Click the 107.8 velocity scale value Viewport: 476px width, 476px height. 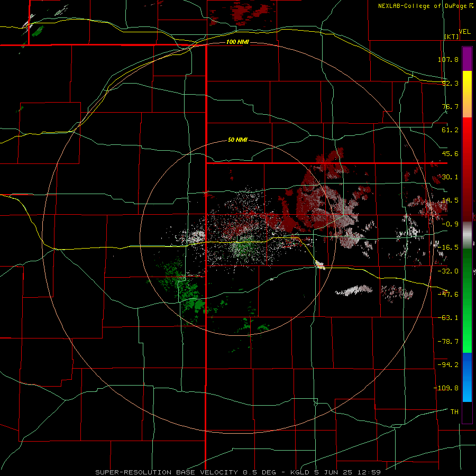point(448,59)
